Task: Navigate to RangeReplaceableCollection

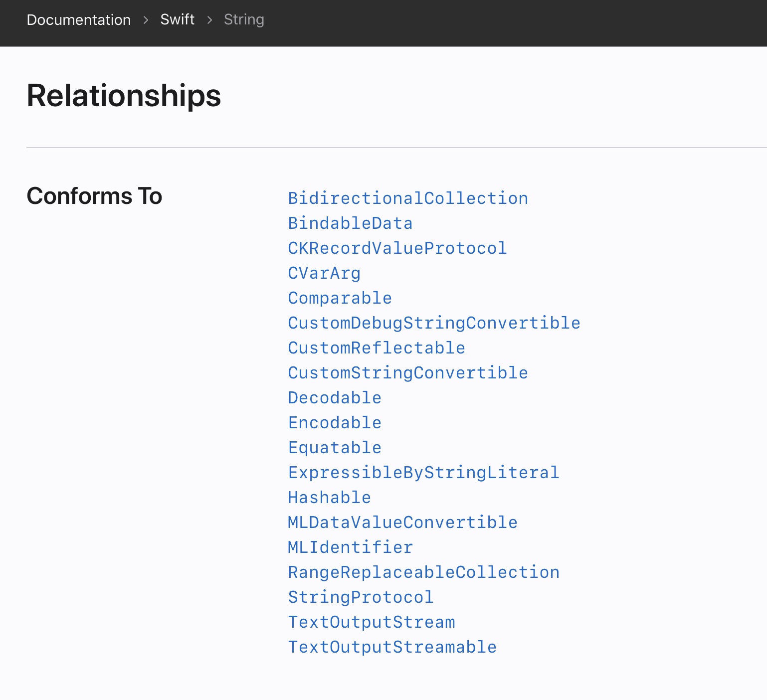Action: pyautogui.click(x=423, y=572)
